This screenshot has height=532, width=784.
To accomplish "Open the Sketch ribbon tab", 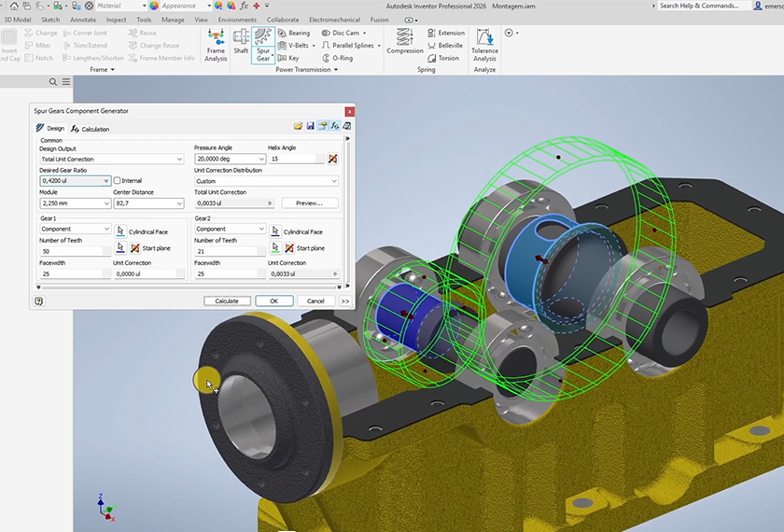I will point(50,19).
